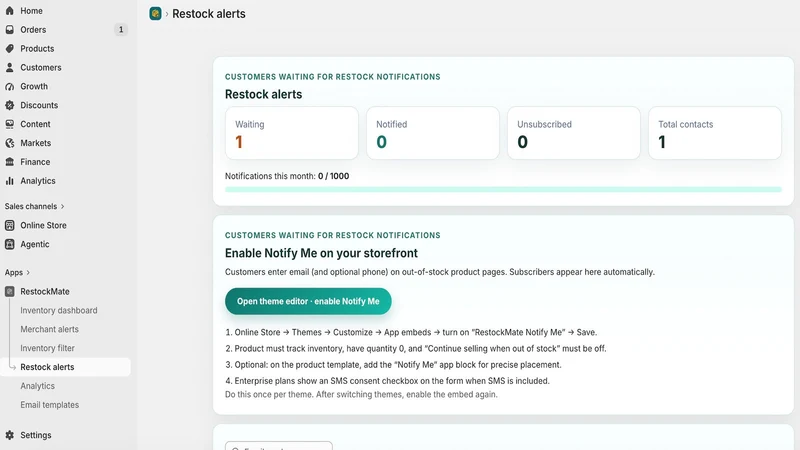Select the Restock alerts sidebar item

(x=65, y=367)
